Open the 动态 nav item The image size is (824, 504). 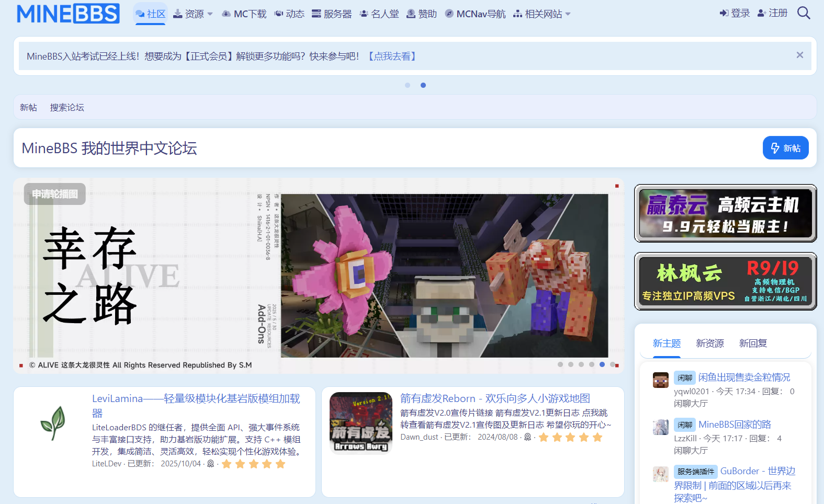coord(289,14)
